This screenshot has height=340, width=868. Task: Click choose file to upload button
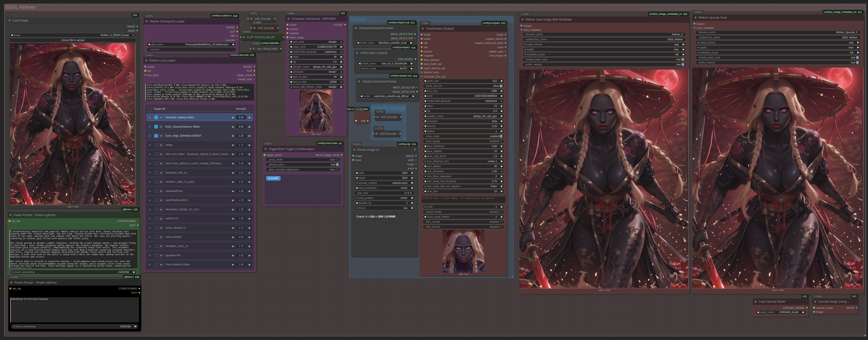73,40
